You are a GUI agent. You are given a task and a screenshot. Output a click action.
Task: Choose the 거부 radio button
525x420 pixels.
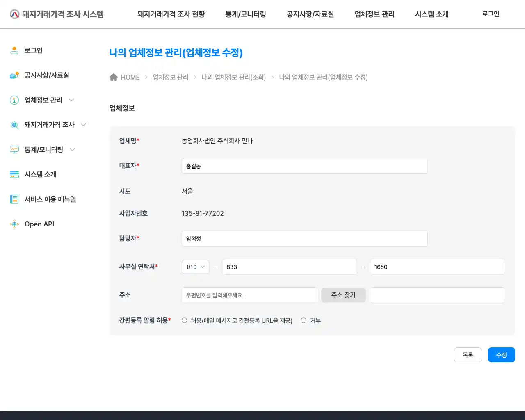click(304, 320)
